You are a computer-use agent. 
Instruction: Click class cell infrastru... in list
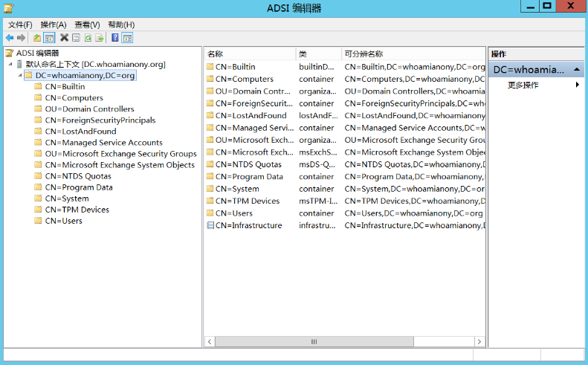point(317,225)
